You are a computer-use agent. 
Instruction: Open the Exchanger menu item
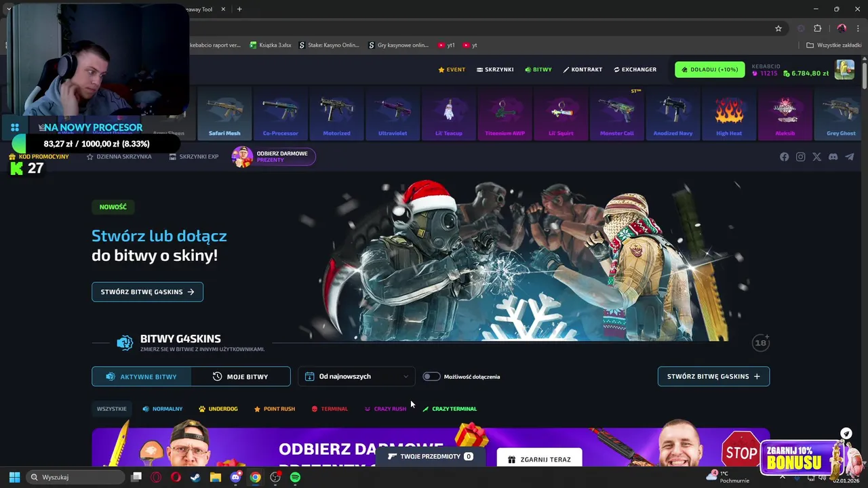tap(635, 69)
